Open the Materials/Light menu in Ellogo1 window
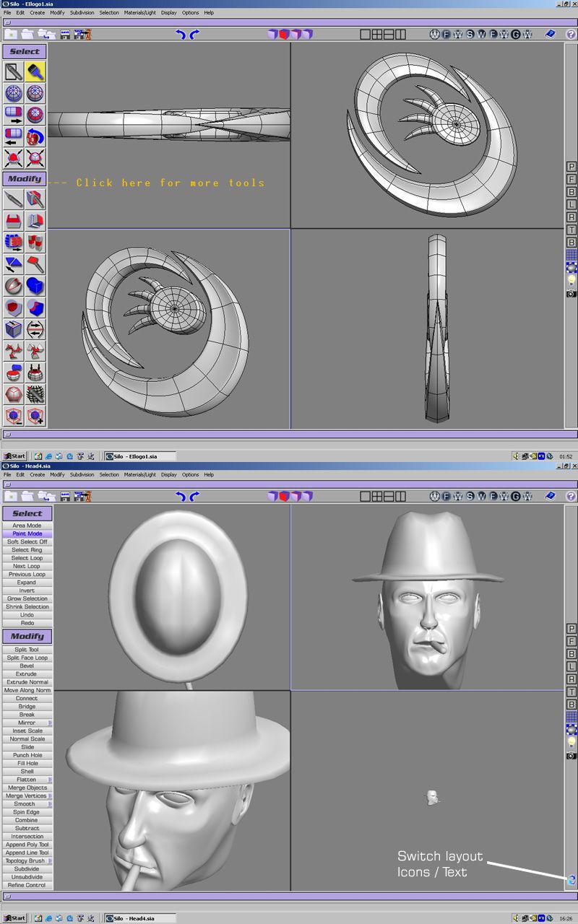 pos(140,12)
